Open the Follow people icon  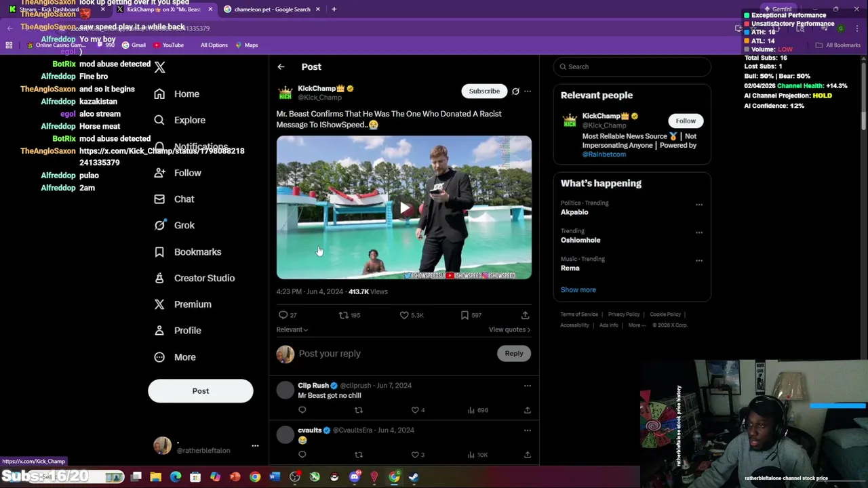tap(159, 173)
